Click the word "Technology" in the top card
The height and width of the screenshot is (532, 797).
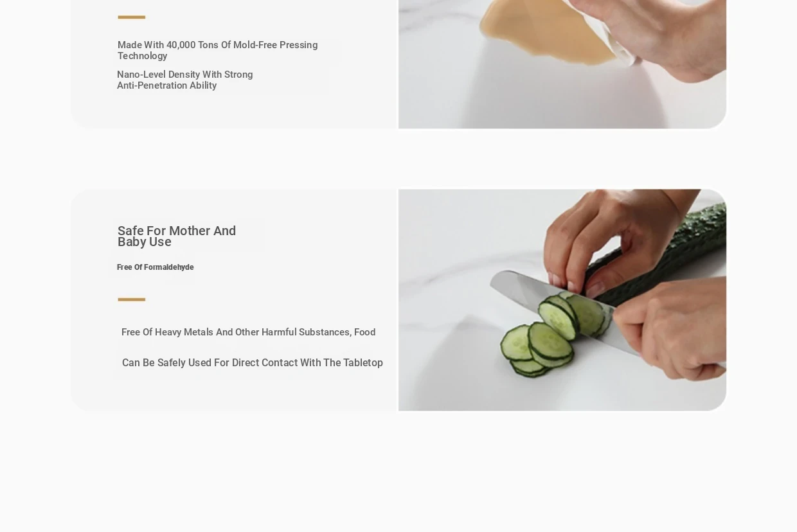click(x=143, y=56)
